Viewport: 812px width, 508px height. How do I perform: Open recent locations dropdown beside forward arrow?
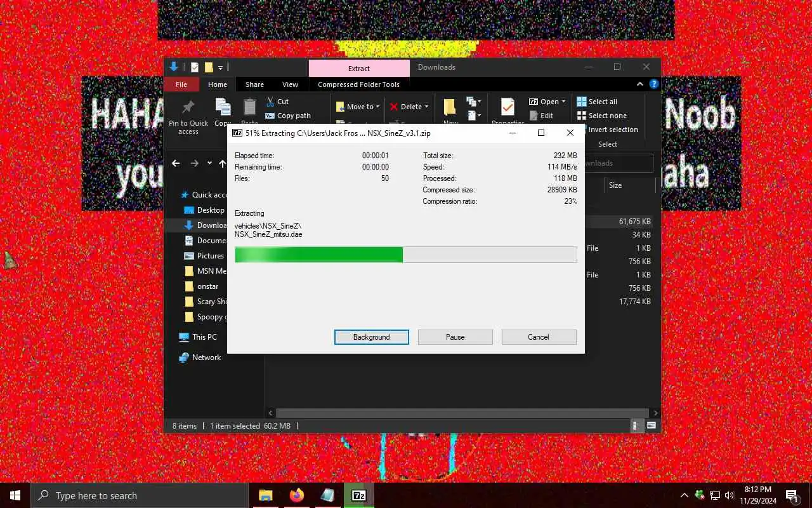point(209,163)
